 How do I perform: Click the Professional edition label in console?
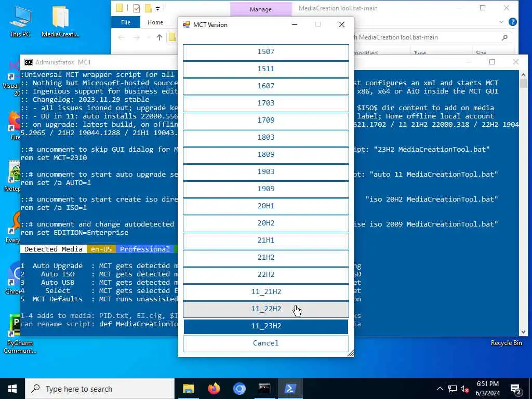pos(144,249)
